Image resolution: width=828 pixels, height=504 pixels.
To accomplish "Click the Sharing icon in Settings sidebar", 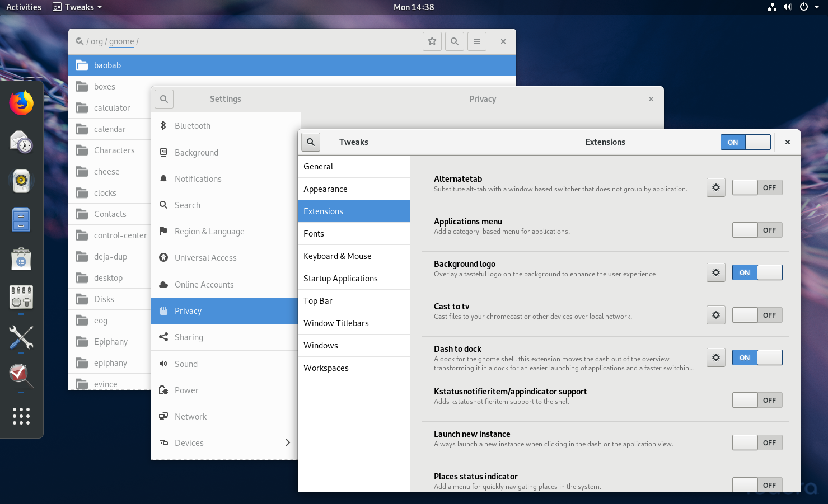I will pyautogui.click(x=163, y=337).
